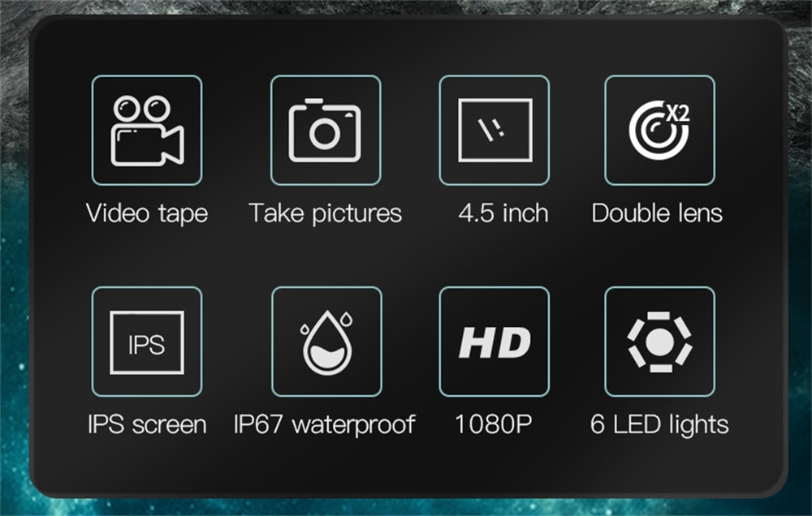Select the photo camera icon
Screen dimensions: 812x516
326,131
